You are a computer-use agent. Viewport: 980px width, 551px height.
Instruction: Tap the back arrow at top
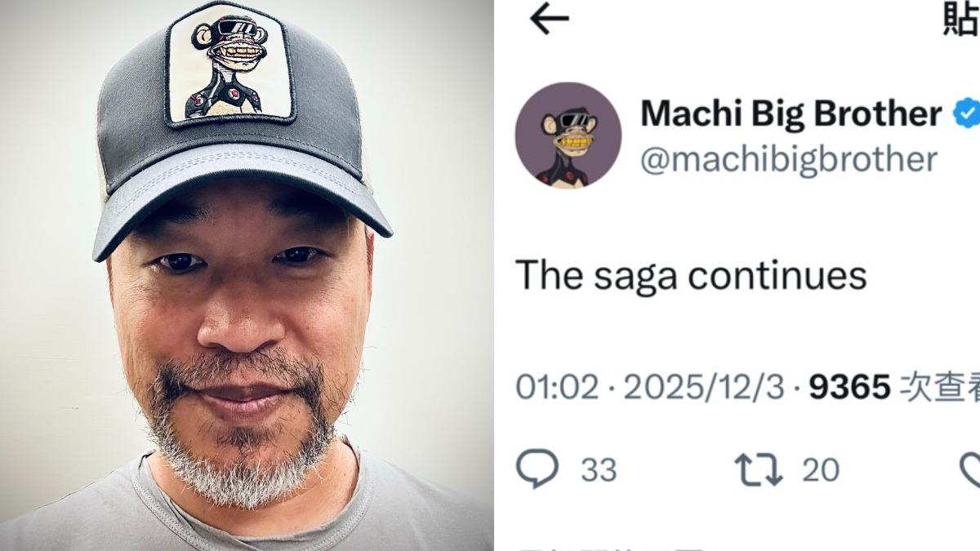(x=549, y=20)
